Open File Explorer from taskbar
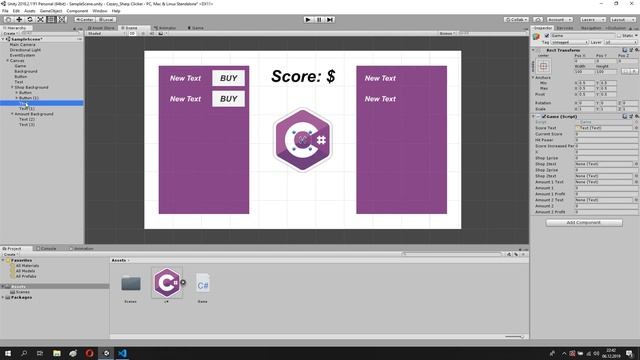This screenshot has height=360, width=640. tap(57, 353)
